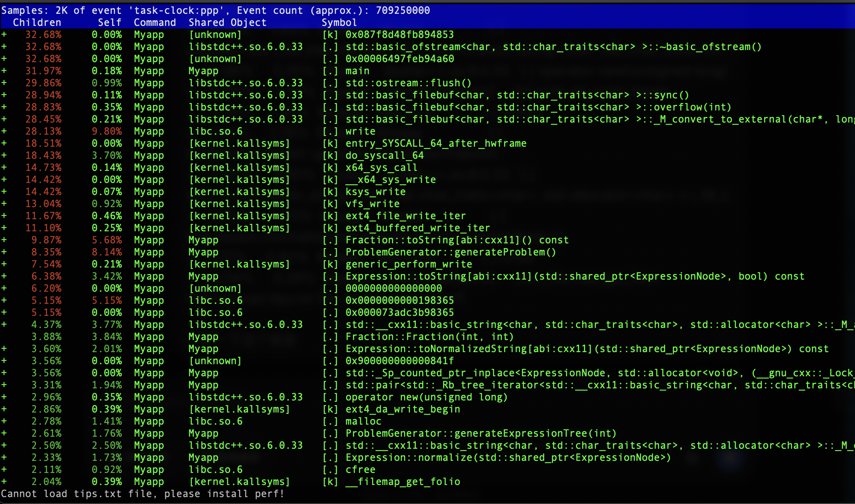Expand the vfs_write kernel entry
The height and width of the screenshot is (504, 855).
(4, 204)
